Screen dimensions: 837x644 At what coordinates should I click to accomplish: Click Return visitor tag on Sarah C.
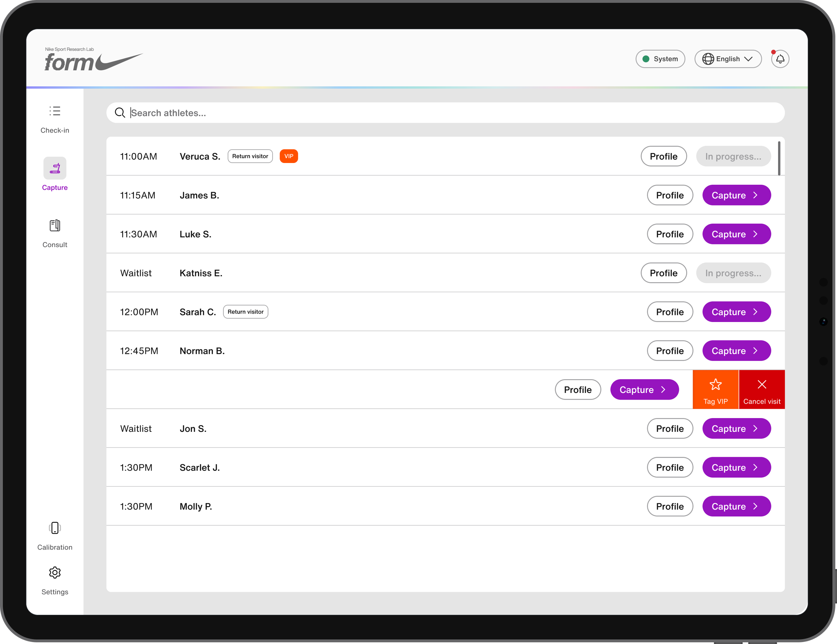click(245, 312)
